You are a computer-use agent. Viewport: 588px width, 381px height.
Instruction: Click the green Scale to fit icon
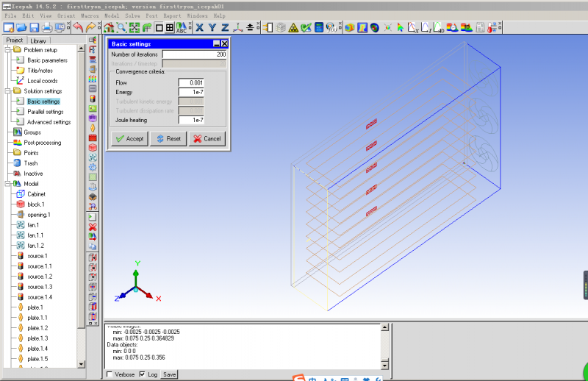(135, 27)
